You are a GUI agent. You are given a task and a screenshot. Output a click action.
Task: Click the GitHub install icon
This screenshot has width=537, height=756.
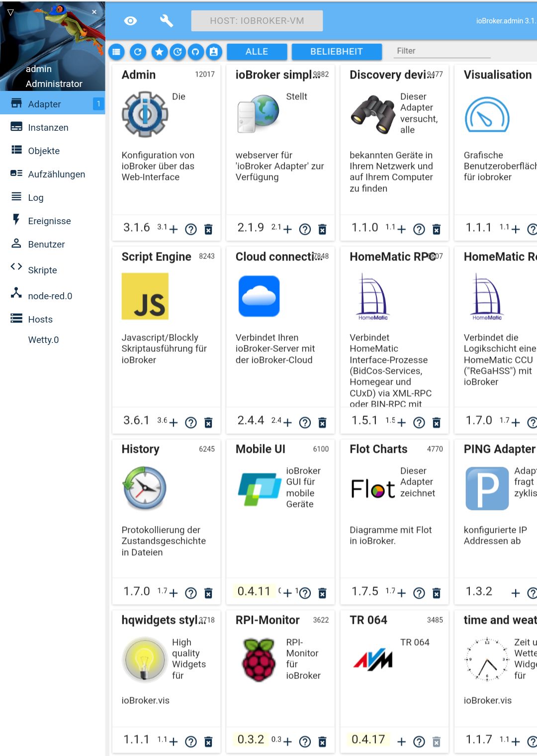click(195, 51)
